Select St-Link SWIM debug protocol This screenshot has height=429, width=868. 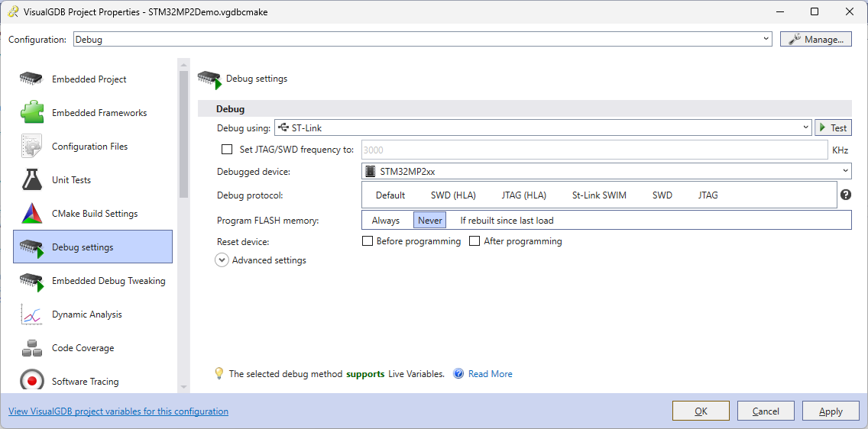tap(600, 195)
